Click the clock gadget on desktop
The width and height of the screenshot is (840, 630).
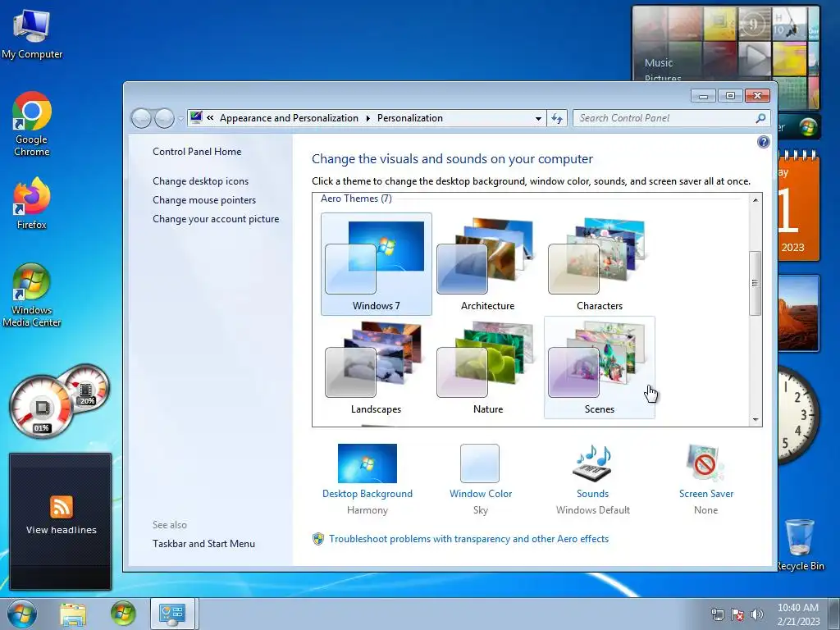(x=798, y=415)
